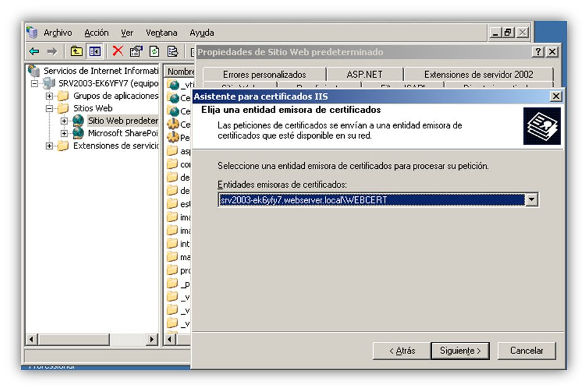Restore the inner MMC child window
The width and height of the screenshot is (588, 391).
508,33
